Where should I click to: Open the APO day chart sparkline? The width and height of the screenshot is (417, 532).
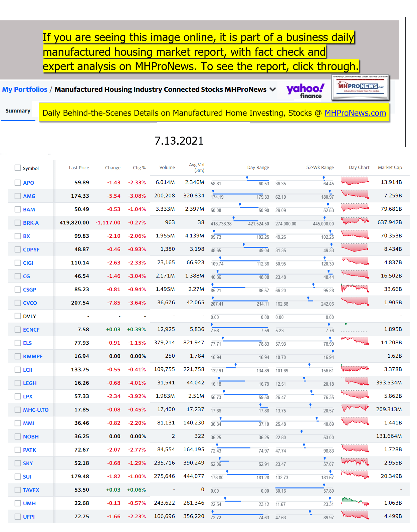pos(355,182)
